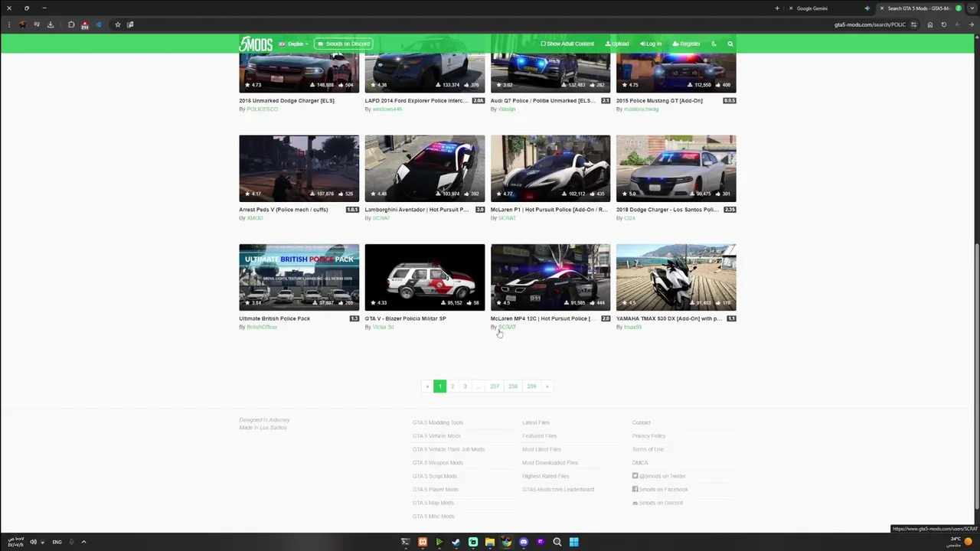Open 5mods on Facebook footer link
The width and height of the screenshot is (980, 551).
click(x=660, y=490)
